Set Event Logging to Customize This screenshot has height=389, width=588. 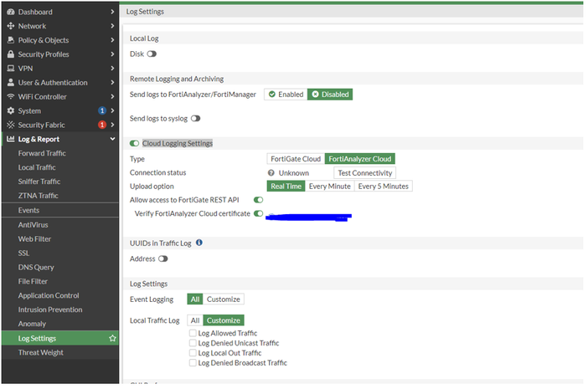[x=223, y=299]
